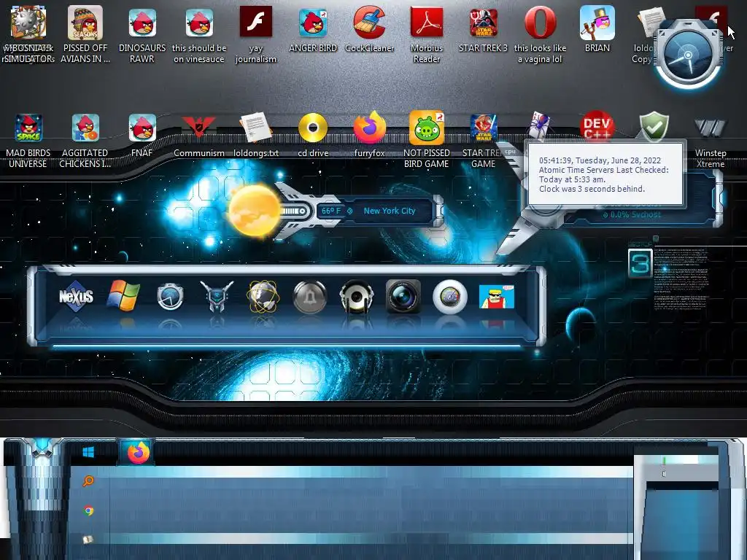The height and width of the screenshot is (560, 747).
Task: Click the sun weather widget icon
Action: 254,210
